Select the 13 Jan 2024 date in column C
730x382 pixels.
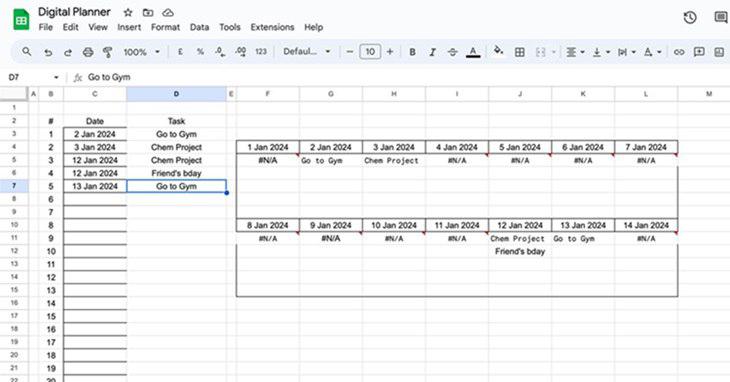(x=95, y=186)
